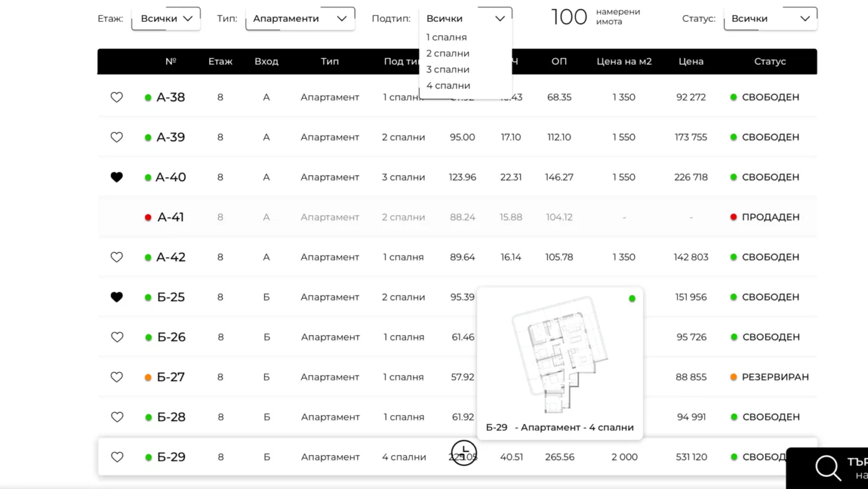Open apartment A-41 sold listing
The width and height of the screenshot is (868, 489).
[x=170, y=217]
